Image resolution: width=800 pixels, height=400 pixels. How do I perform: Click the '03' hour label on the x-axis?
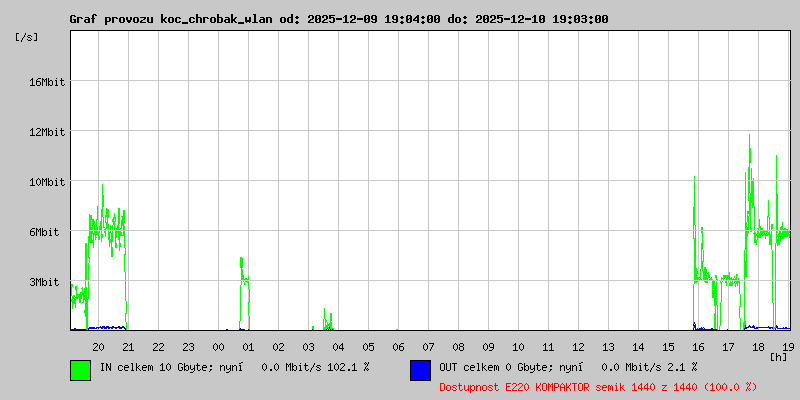(309, 347)
